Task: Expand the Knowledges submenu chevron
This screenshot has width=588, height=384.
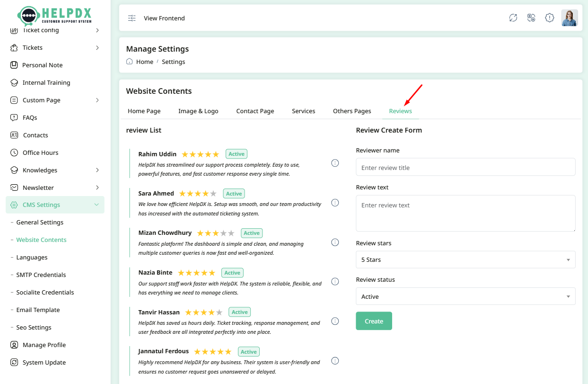Action: tap(97, 170)
